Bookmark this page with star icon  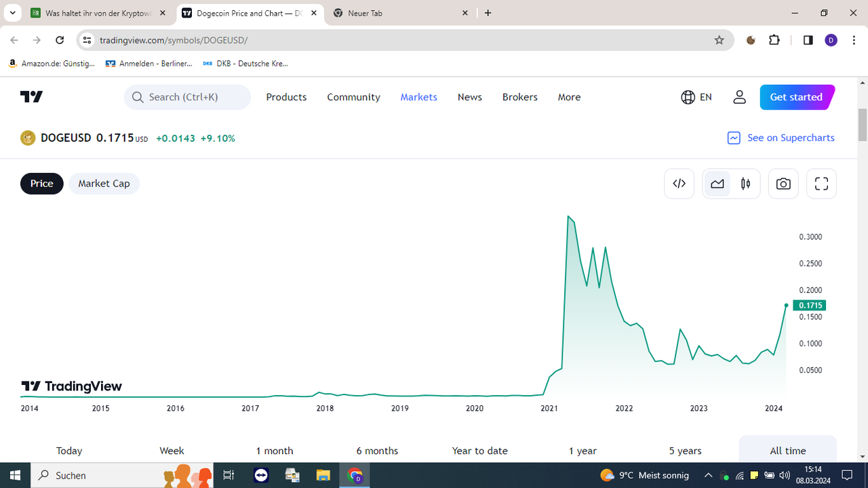[x=719, y=40]
